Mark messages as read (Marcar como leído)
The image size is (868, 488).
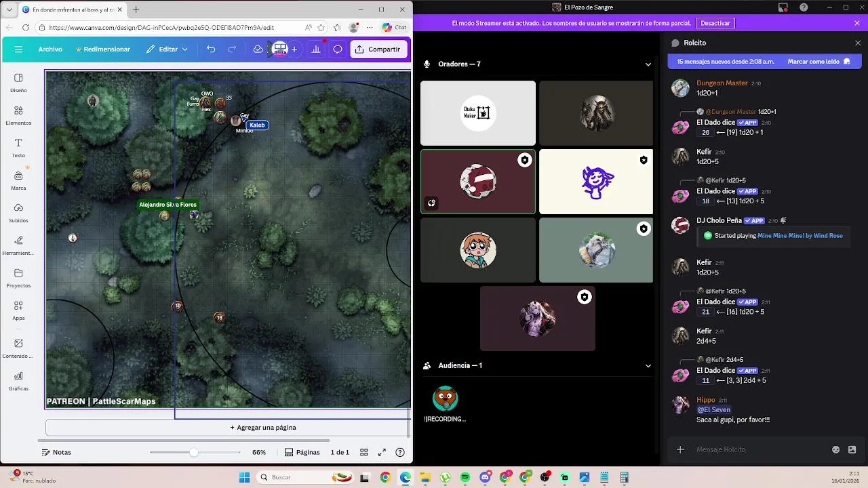(x=818, y=62)
